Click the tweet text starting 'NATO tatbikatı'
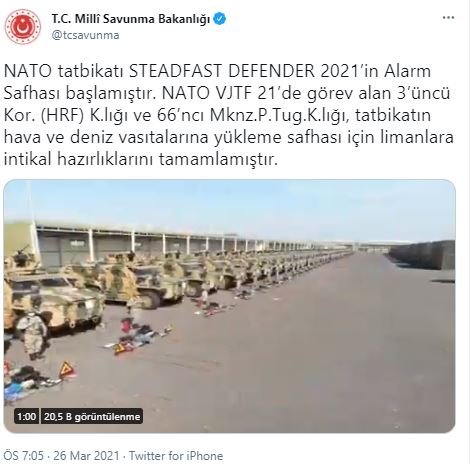Image resolution: width=471 pixels, height=464 pixels. [x=229, y=115]
